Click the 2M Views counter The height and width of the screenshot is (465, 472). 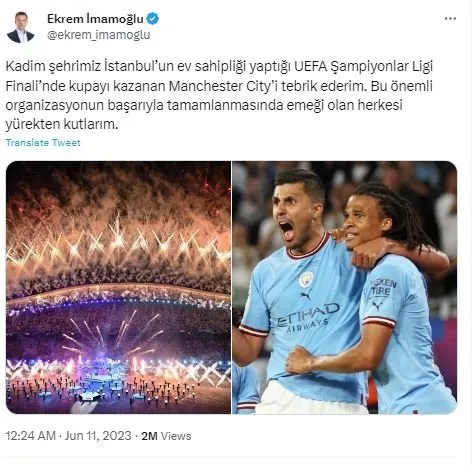(x=166, y=436)
